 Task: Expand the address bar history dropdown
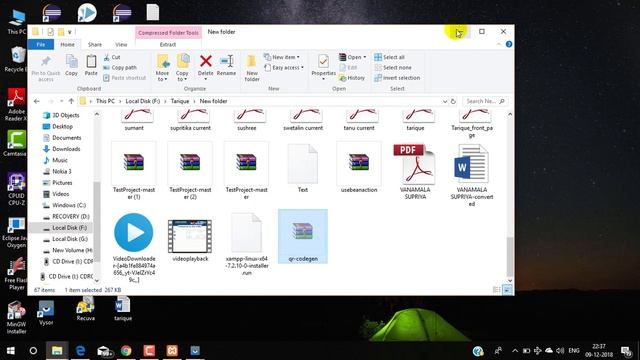coord(444,101)
